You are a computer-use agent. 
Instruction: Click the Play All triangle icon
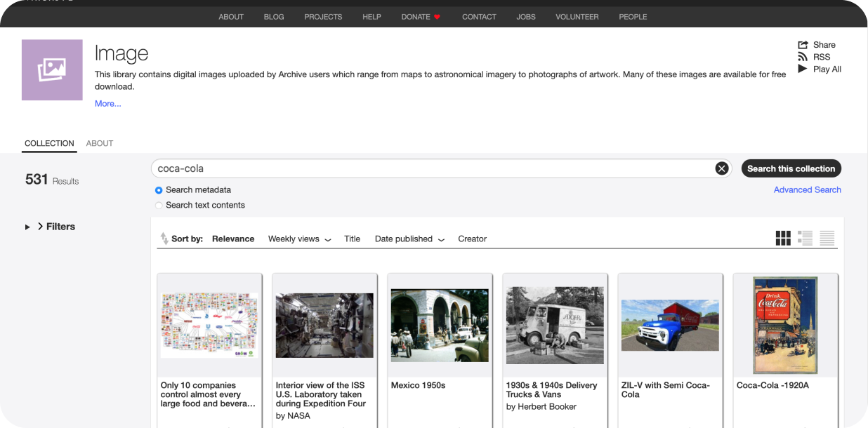point(803,69)
